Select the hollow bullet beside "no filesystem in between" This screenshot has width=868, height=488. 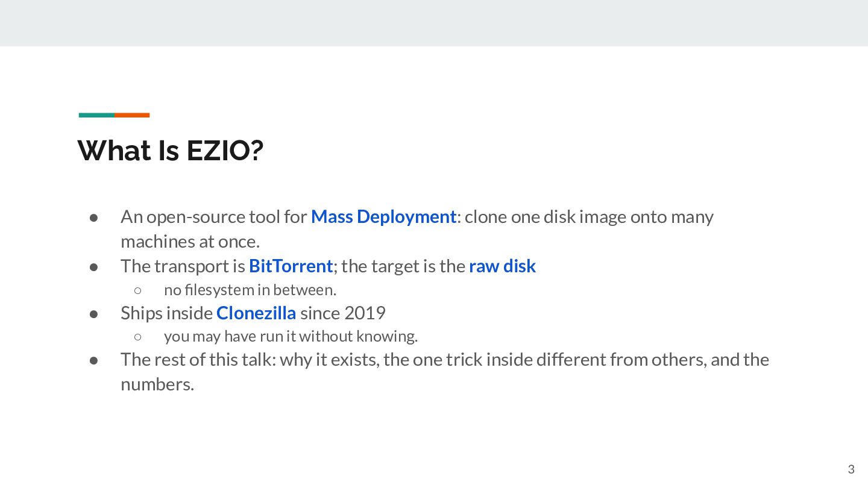[x=137, y=290]
